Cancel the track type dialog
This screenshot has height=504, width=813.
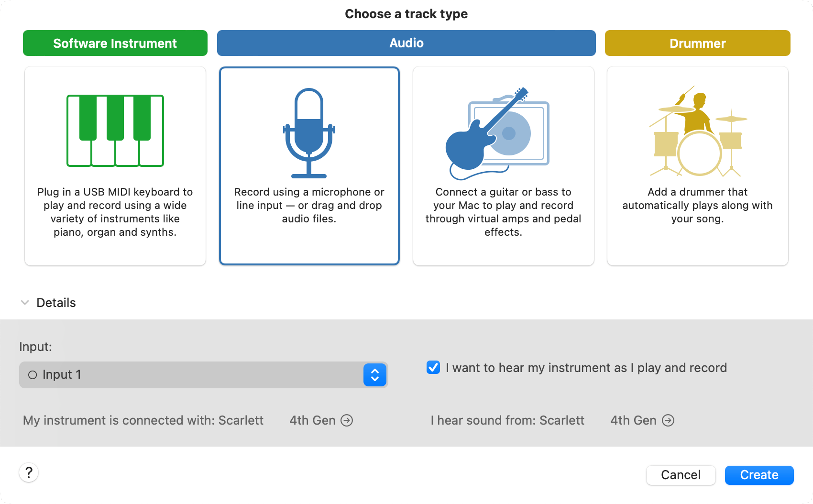[681, 475]
